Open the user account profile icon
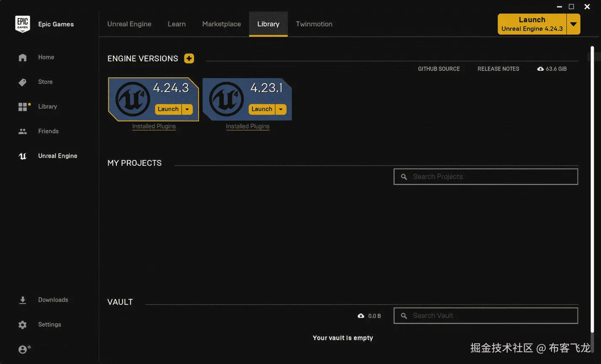601x364 pixels. click(x=24, y=349)
